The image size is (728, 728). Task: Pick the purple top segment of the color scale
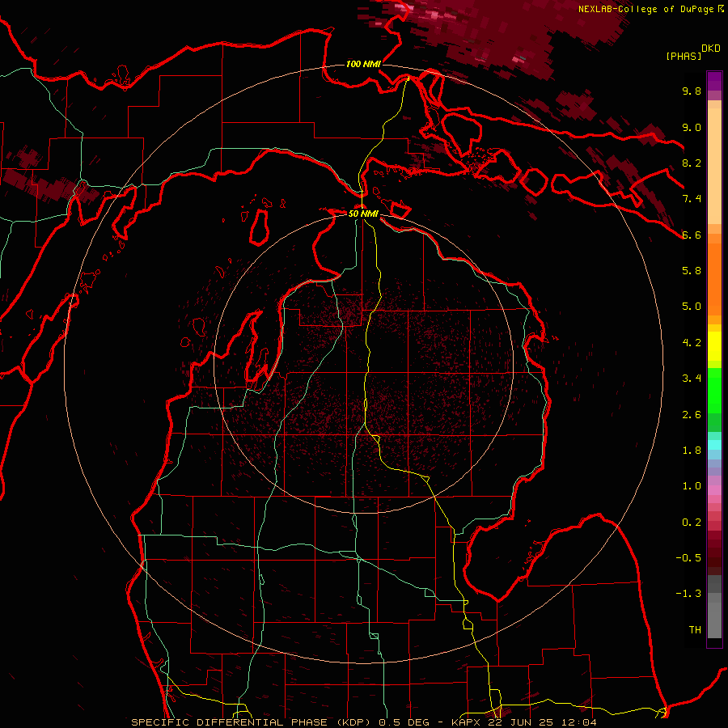714,81
